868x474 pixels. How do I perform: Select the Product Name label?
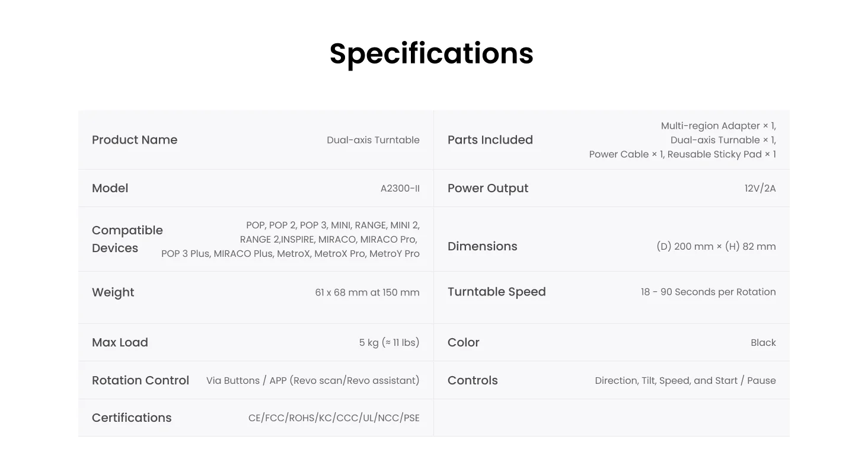click(x=135, y=140)
